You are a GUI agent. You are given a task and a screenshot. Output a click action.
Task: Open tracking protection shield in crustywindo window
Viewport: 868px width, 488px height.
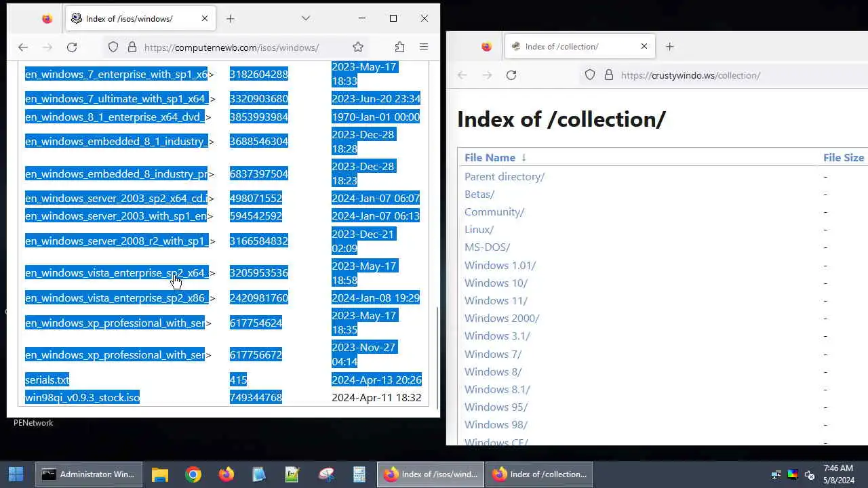(x=590, y=75)
